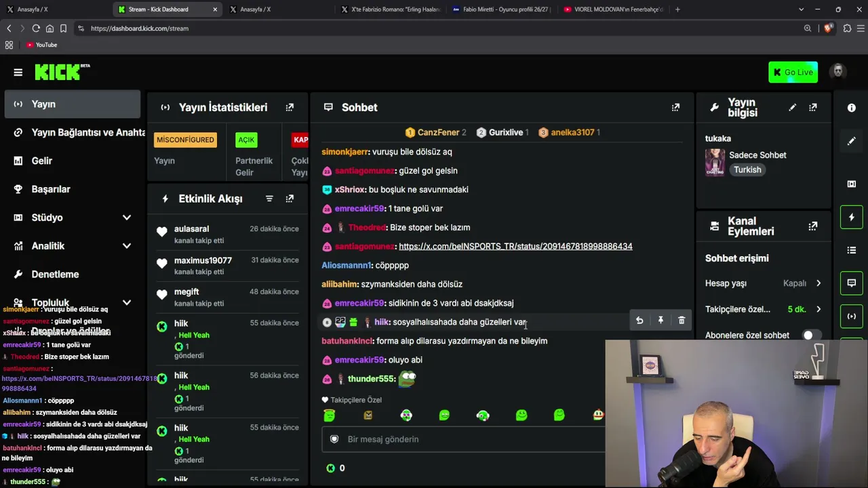Viewport: 868px width, 488px height.
Task: Click the Brave shield icon
Action: (827, 28)
